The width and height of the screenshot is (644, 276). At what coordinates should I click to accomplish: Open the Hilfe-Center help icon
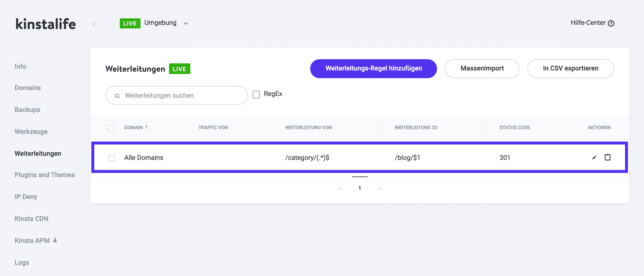coord(611,23)
